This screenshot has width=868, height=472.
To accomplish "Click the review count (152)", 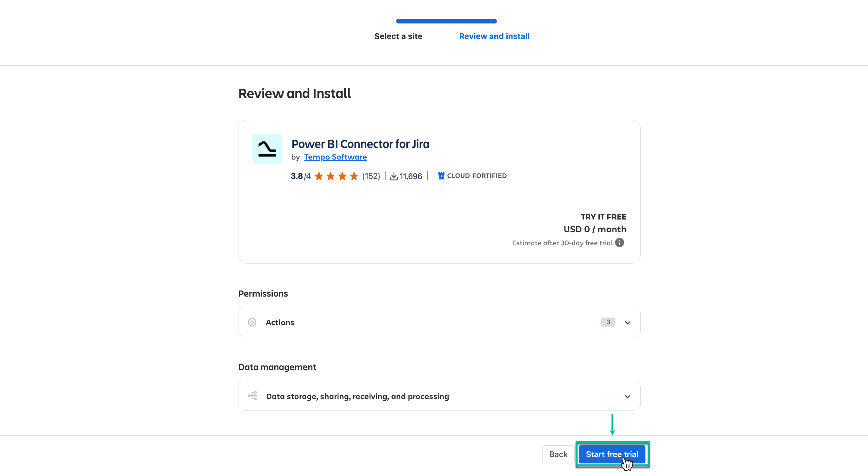I will click(371, 176).
